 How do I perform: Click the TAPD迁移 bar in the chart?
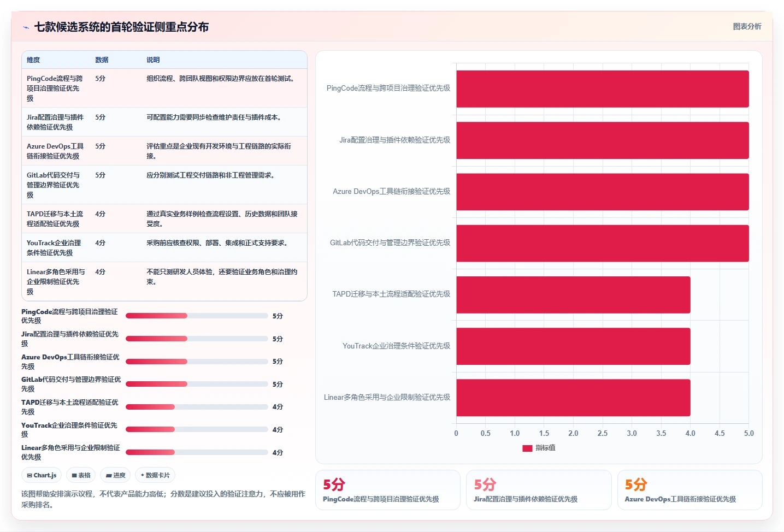(574, 295)
